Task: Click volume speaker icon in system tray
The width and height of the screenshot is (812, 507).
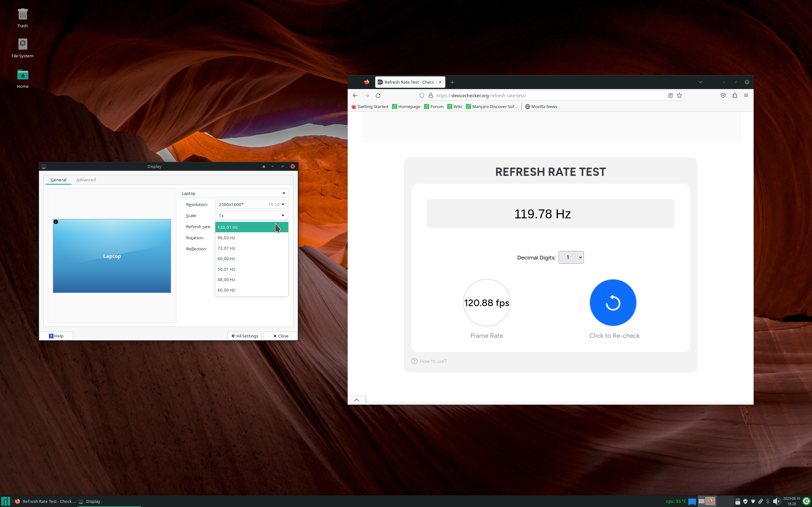Action: (776, 501)
